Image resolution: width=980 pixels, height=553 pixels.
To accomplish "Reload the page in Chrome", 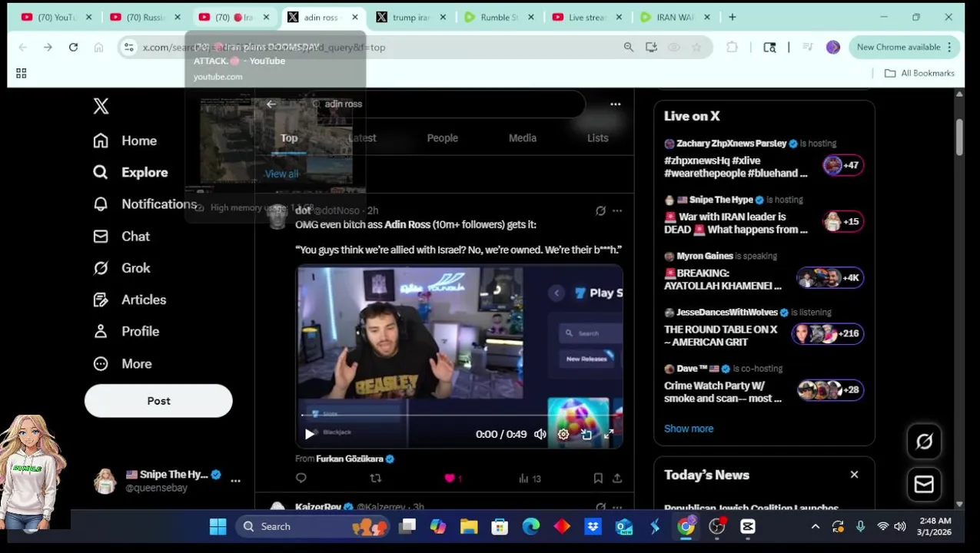I will pos(73,47).
